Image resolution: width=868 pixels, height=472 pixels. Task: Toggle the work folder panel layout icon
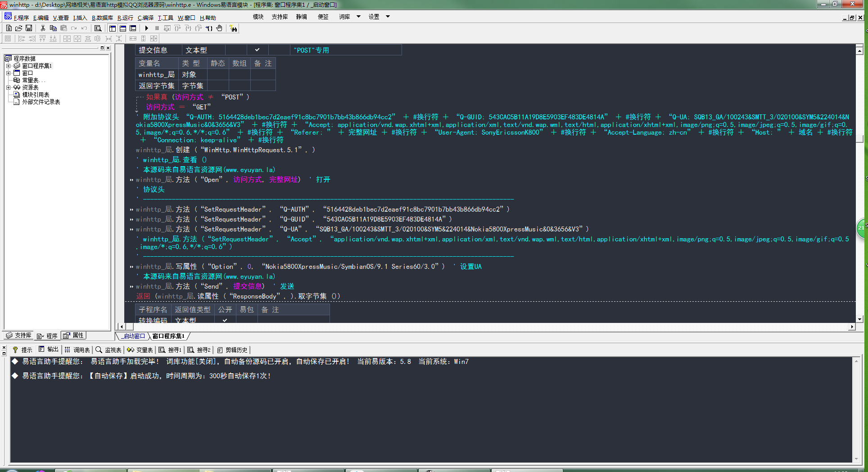point(113,28)
